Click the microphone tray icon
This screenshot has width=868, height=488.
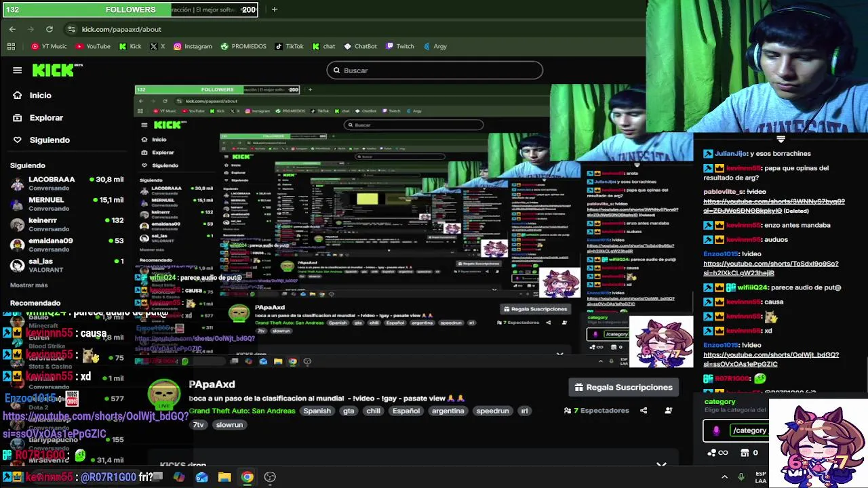click(741, 477)
